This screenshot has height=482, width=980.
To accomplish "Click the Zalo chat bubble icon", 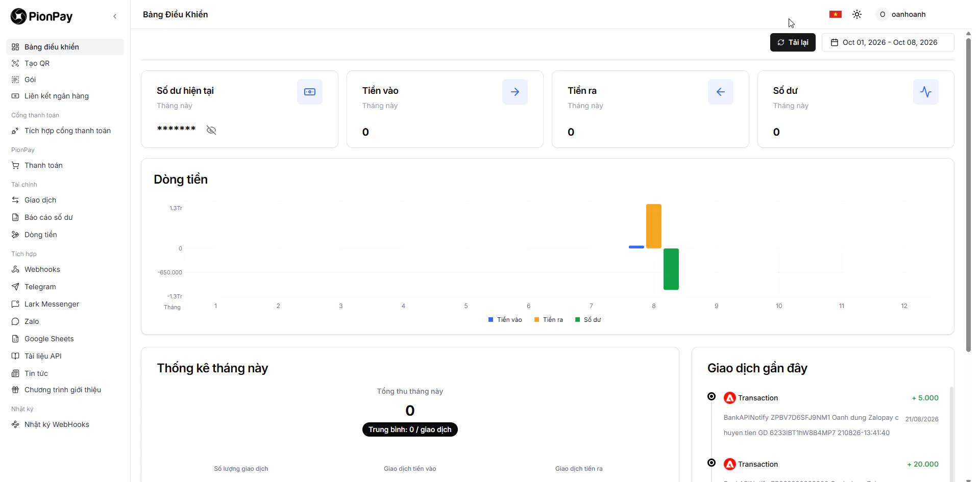I will pyautogui.click(x=15, y=321).
